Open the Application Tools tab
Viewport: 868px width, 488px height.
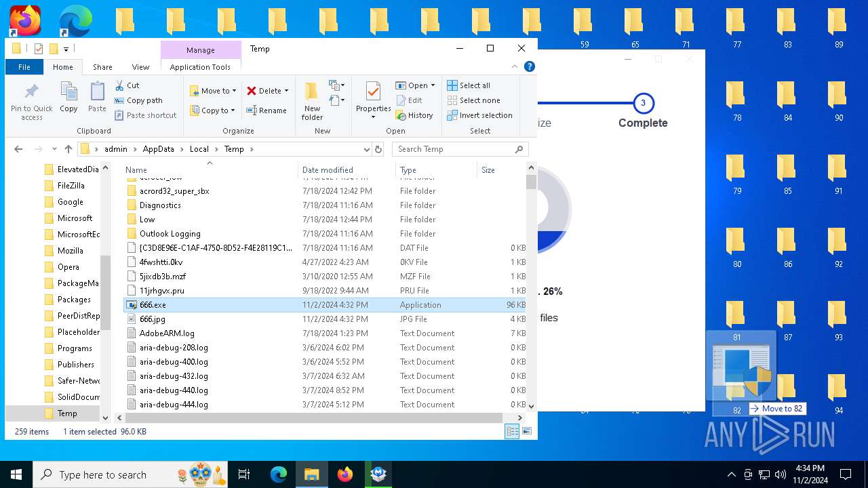click(x=200, y=67)
